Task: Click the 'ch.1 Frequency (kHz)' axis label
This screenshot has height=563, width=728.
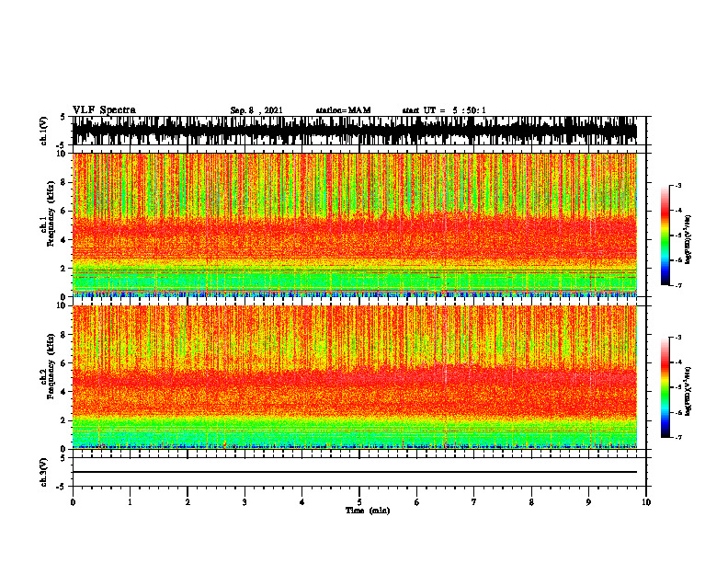Action: click(49, 213)
